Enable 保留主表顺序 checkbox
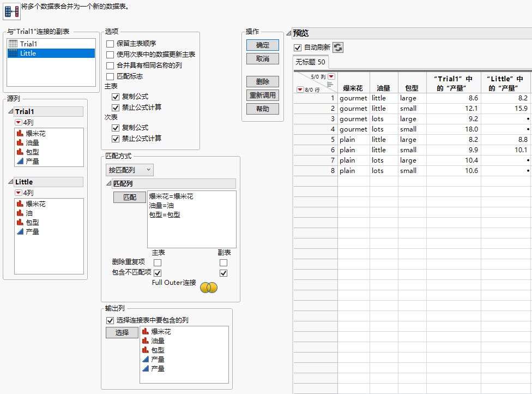 pyautogui.click(x=110, y=44)
